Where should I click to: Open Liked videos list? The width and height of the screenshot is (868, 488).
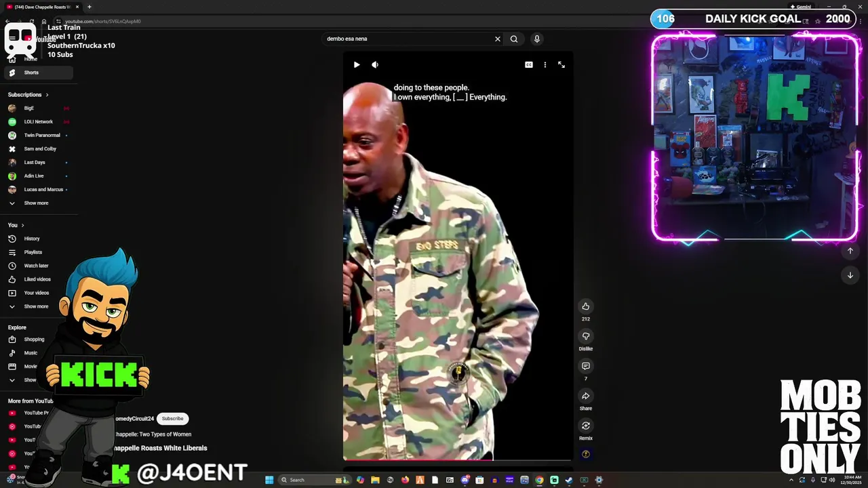click(x=37, y=279)
